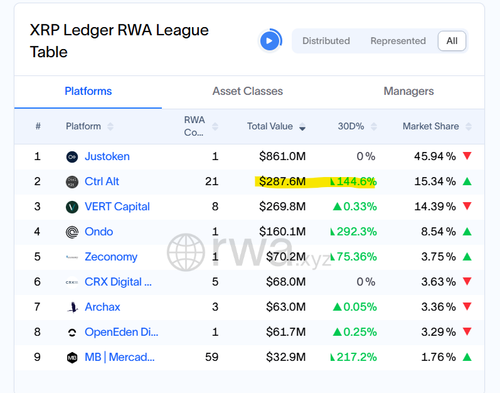The image size is (500, 393).
Task: Select the Distributed filter option
Action: click(x=326, y=41)
